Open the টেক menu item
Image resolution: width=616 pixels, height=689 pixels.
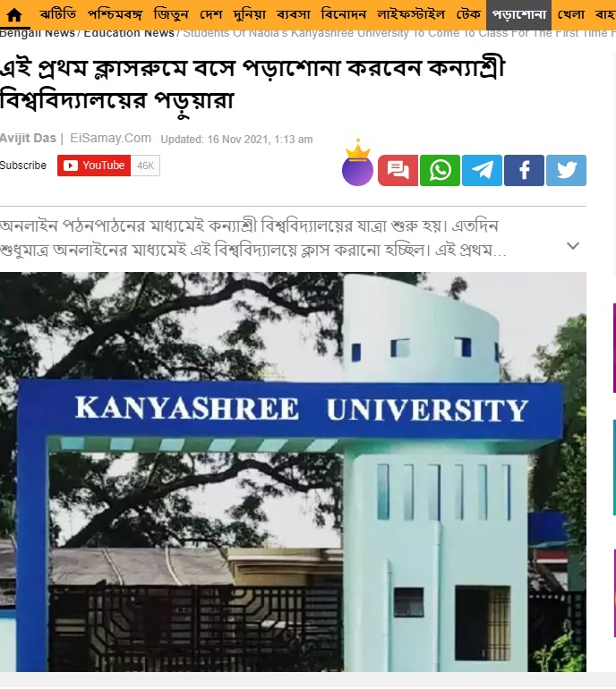click(x=468, y=14)
